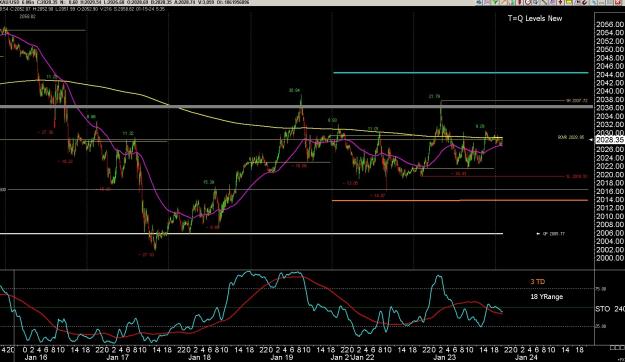Click the 23.79 swing high label

tap(434, 96)
